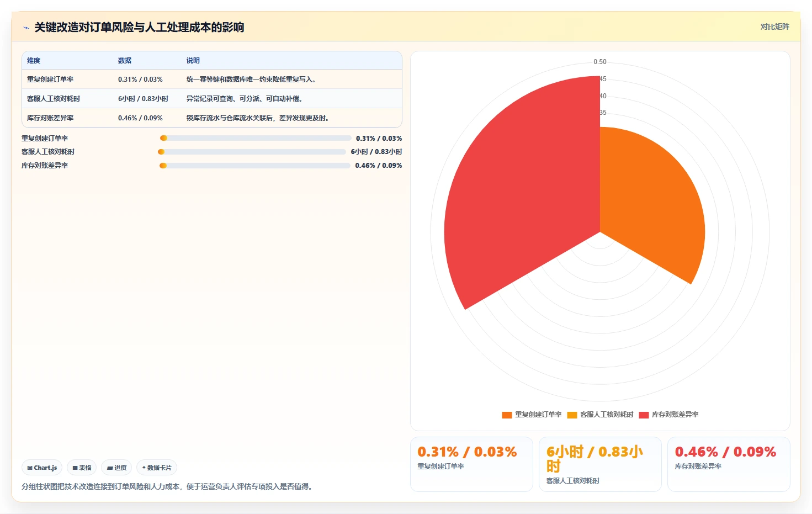Click the 维度 column header
This screenshot has width=812, height=514.
(34, 61)
